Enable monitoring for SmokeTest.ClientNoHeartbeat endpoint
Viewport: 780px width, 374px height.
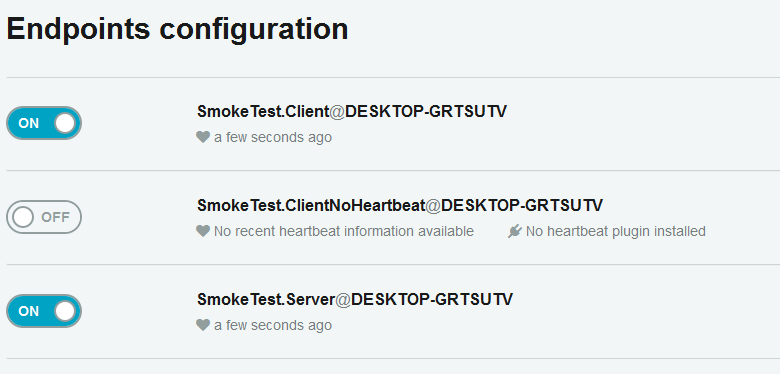pyautogui.click(x=44, y=217)
